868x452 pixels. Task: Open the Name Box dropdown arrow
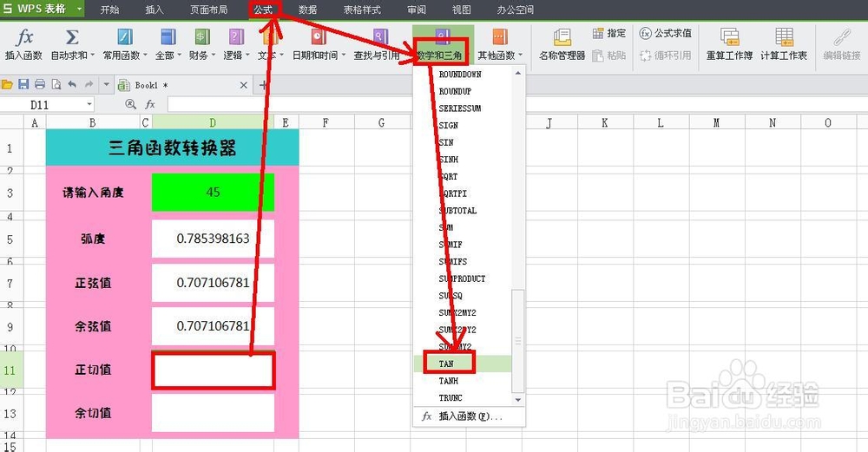coord(89,105)
